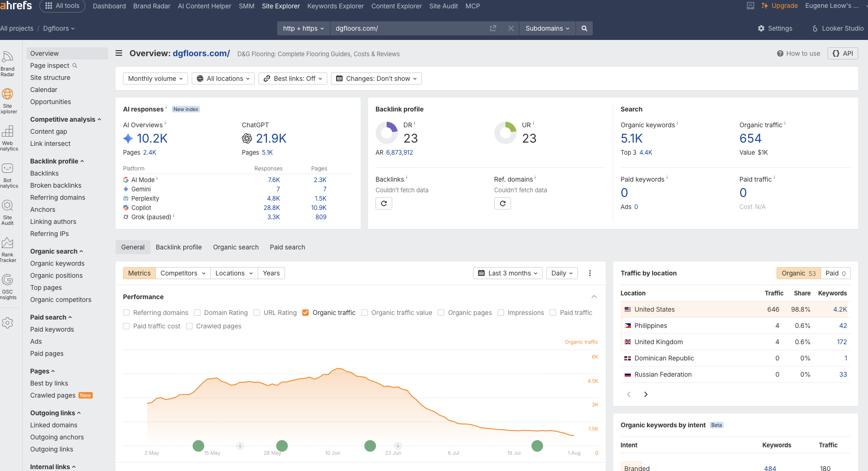Open the Monthly volume dropdown

coord(155,78)
